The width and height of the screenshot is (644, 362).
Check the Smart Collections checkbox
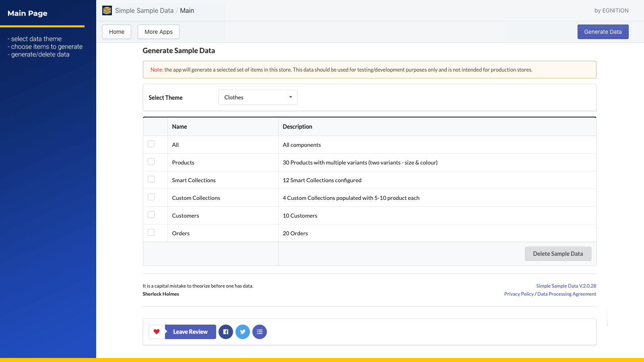coord(151,179)
